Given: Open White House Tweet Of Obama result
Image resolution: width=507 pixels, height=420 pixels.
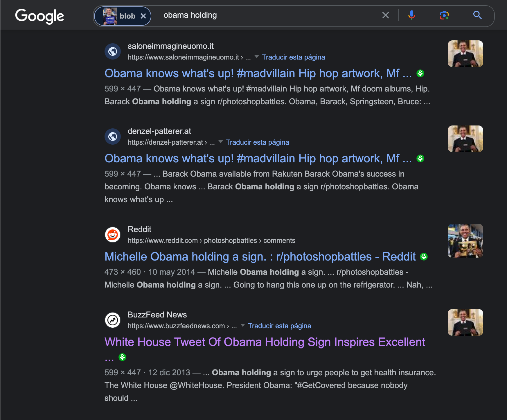Looking at the screenshot, I should click(x=265, y=342).
